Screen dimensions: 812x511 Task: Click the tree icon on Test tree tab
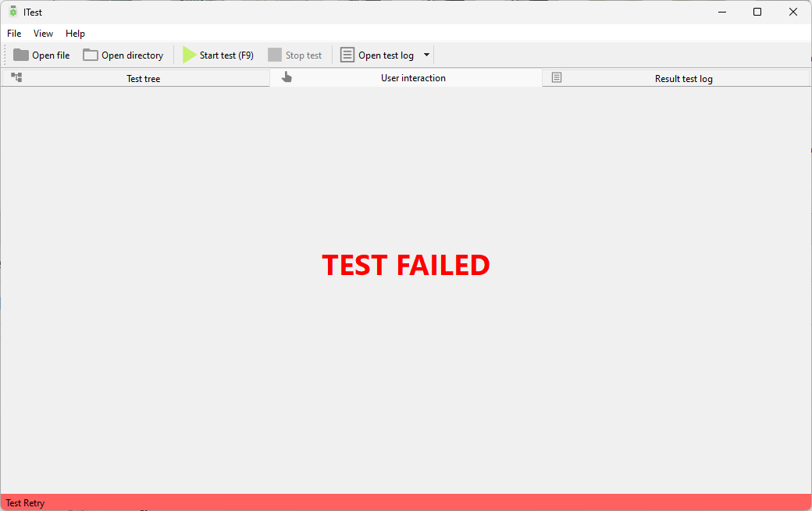[16, 77]
